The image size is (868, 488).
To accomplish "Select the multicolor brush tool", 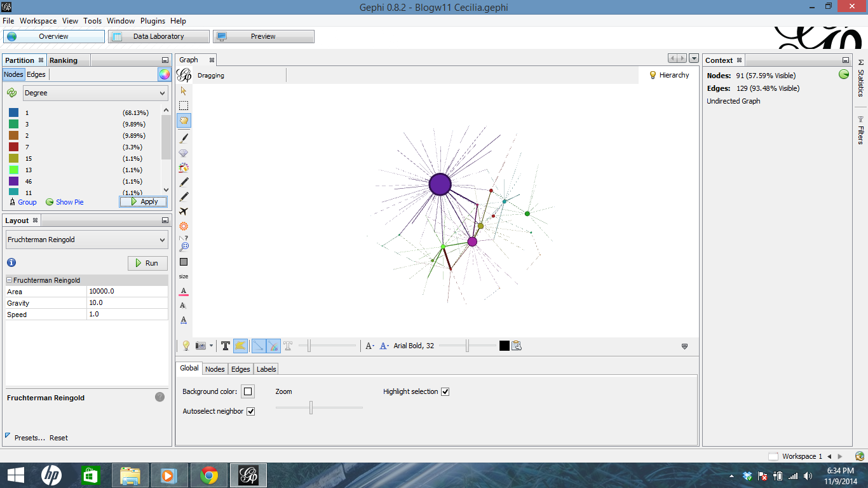I will [x=184, y=168].
